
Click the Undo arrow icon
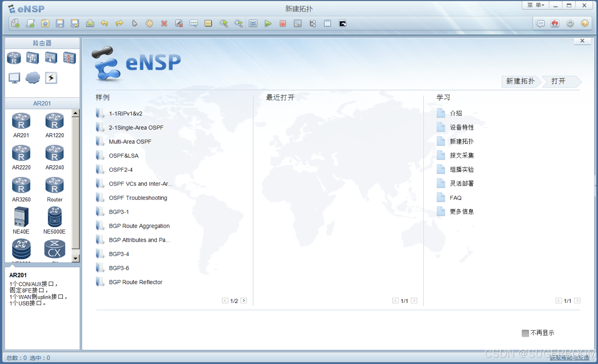(104, 23)
